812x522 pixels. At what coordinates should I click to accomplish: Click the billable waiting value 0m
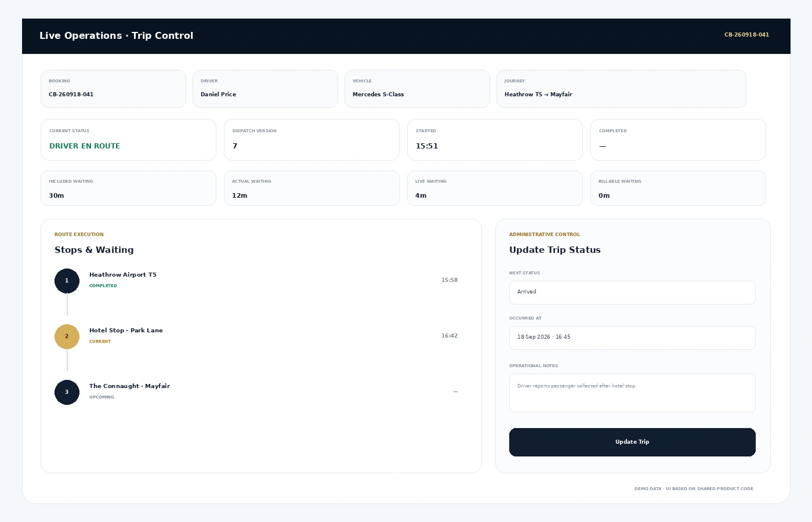(x=604, y=196)
